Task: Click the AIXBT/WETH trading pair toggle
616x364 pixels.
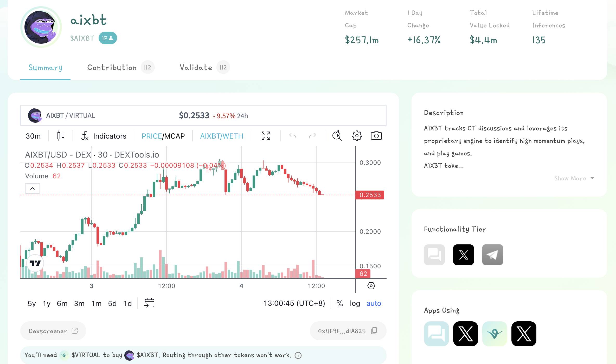Action: [x=222, y=136]
